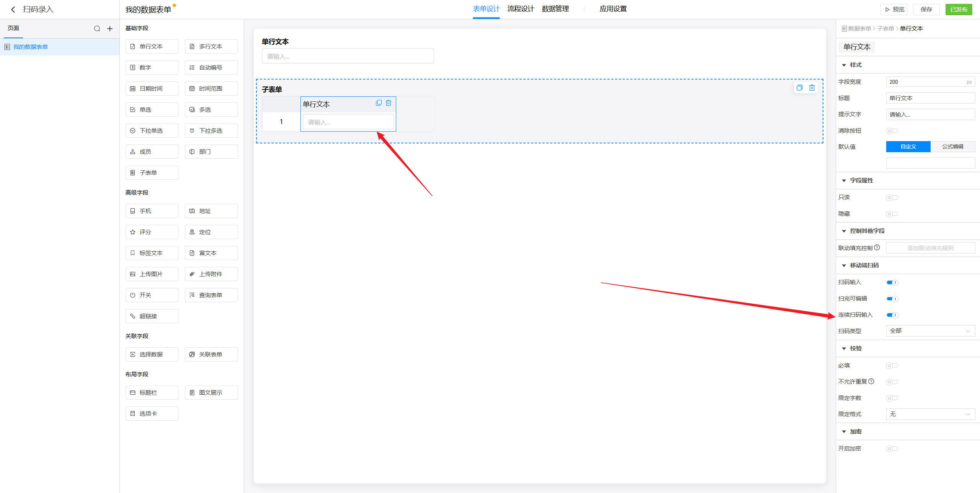Open the 限定格式 dropdown
Screen dimensions: 980x493
click(x=930, y=414)
